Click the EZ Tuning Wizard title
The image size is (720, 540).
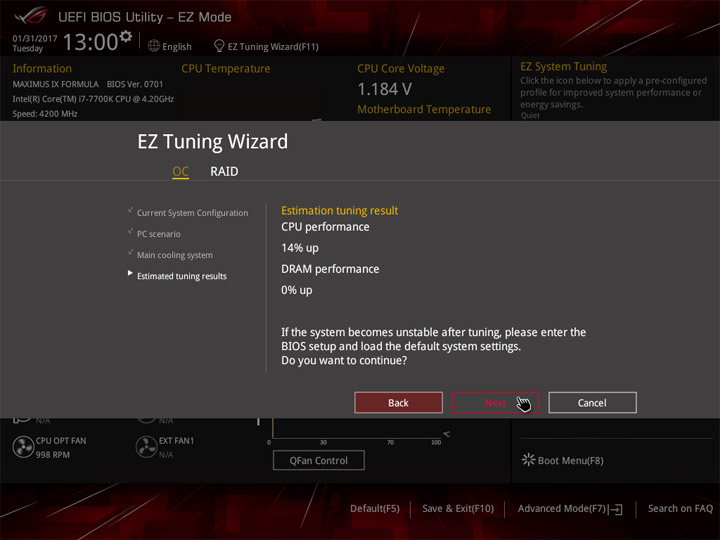tap(213, 141)
